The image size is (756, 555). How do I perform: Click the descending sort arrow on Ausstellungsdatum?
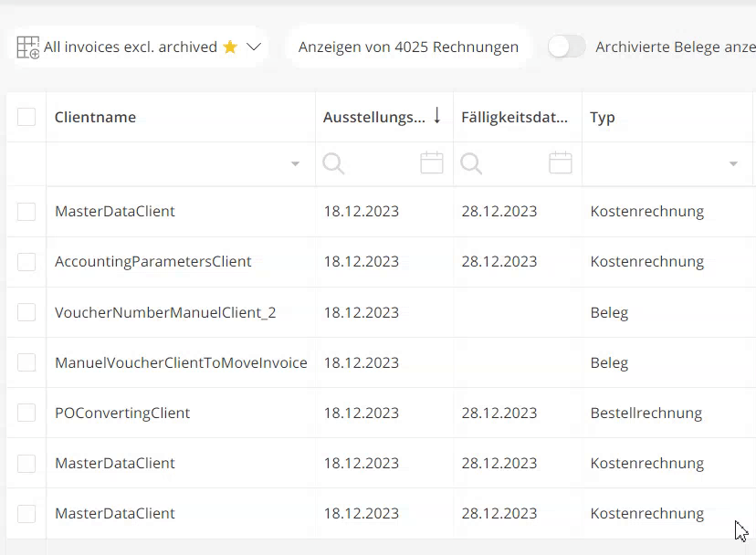click(x=437, y=116)
